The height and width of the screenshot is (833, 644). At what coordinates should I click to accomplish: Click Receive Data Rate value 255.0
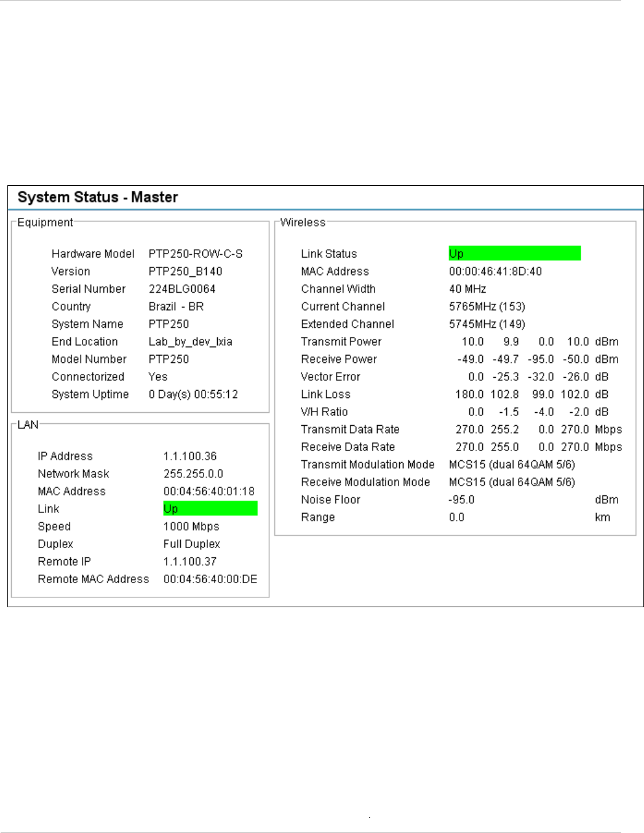pos(505,447)
